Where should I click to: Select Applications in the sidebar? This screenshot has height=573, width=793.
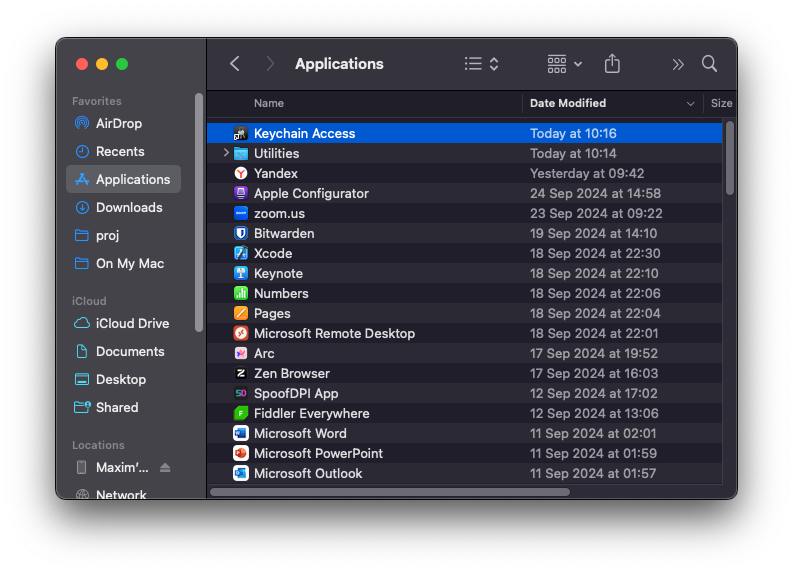(123, 179)
